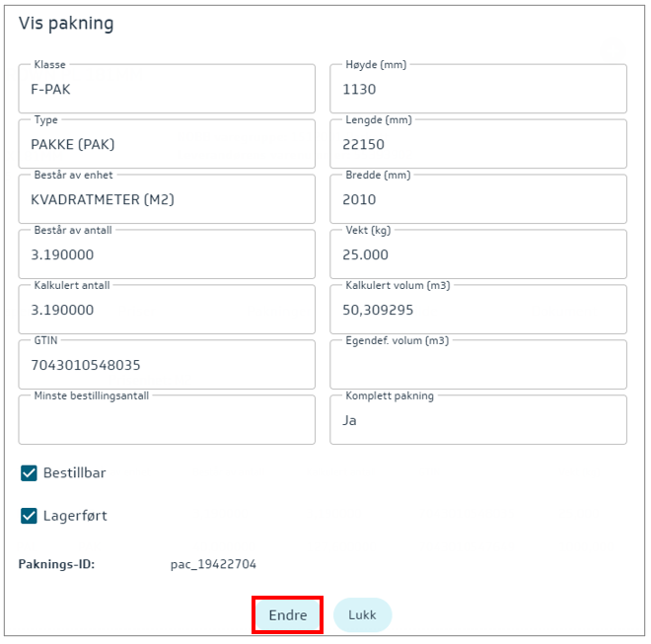
Task: Click the Vekt (kg) field
Action: pyautogui.click(x=478, y=255)
